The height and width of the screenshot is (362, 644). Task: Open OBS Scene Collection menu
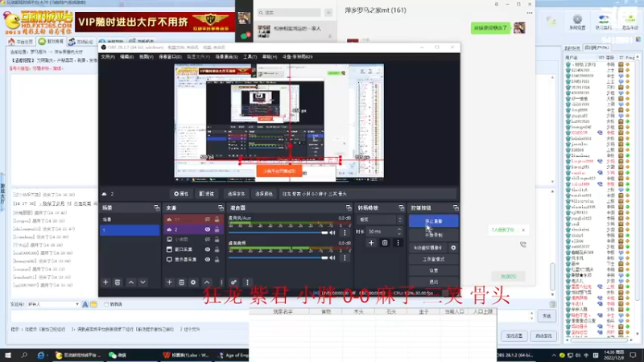(x=226, y=56)
